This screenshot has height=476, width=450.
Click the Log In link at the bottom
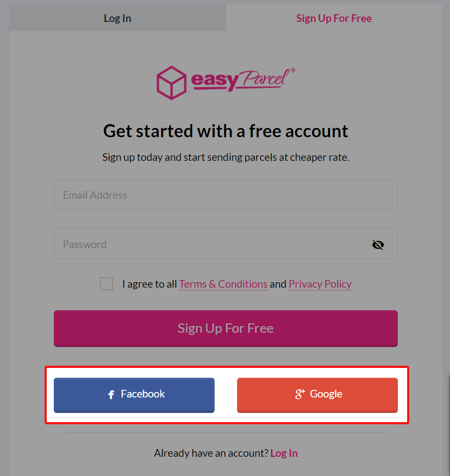click(284, 452)
